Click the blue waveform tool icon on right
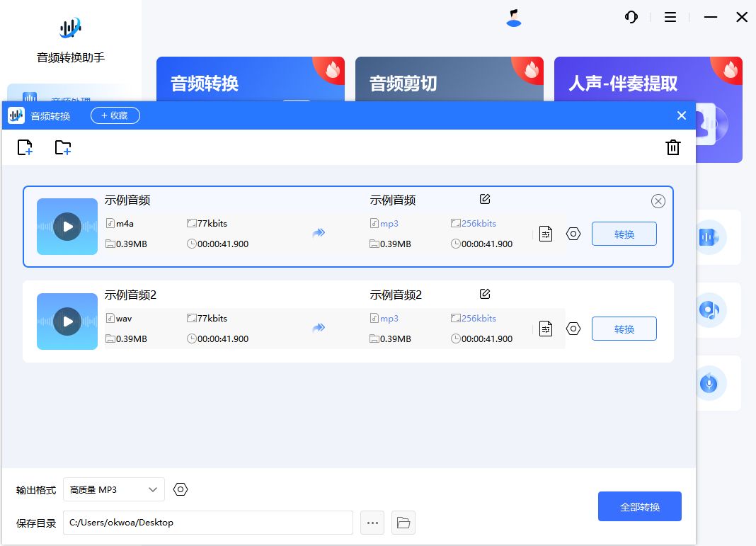Screen dimensions: 756x546 [x=709, y=237]
